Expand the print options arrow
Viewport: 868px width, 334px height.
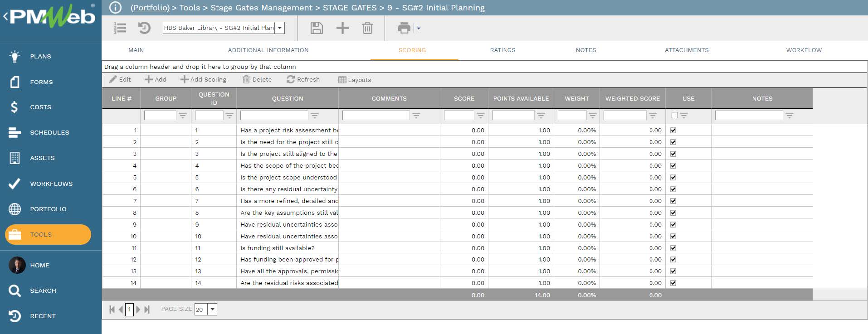(x=419, y=29)
